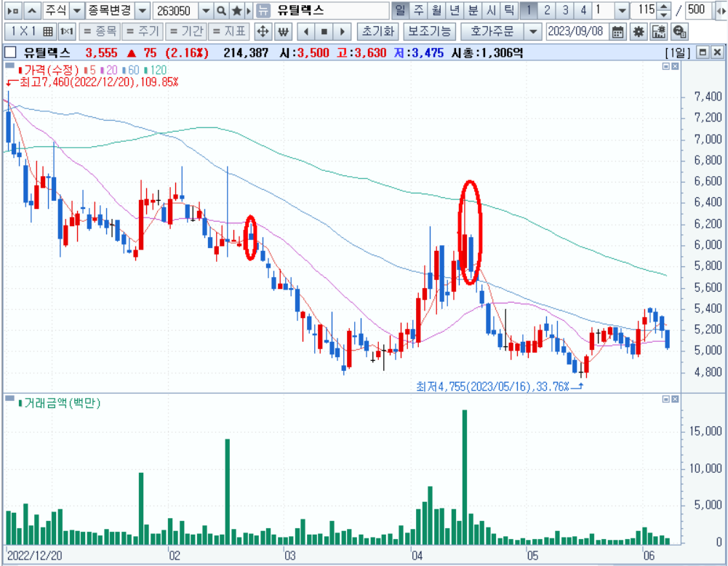The width and height of the screenshot is (728, 566).
Task: Close the price chart pane
Action: point(675,66)
